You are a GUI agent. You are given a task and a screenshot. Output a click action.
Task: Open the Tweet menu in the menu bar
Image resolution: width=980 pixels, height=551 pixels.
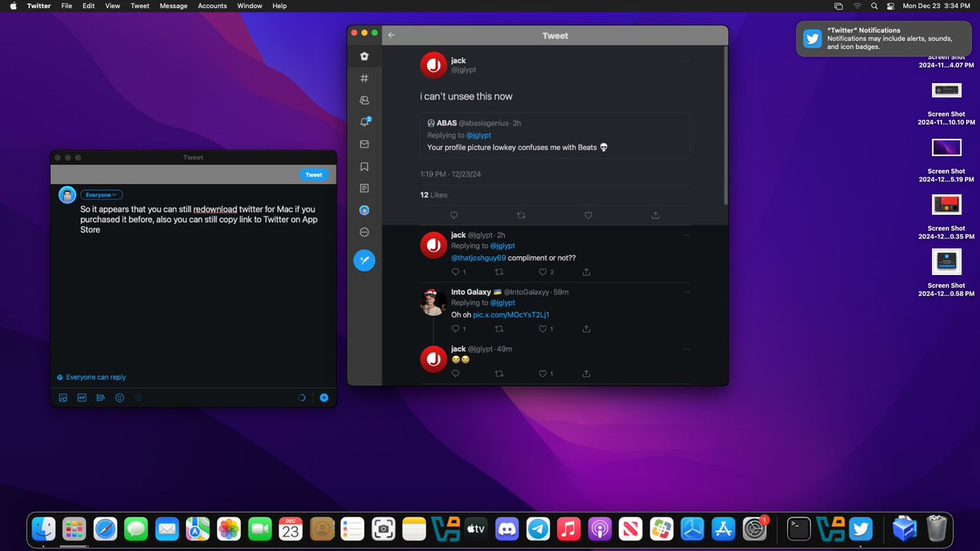pos(140,6)
